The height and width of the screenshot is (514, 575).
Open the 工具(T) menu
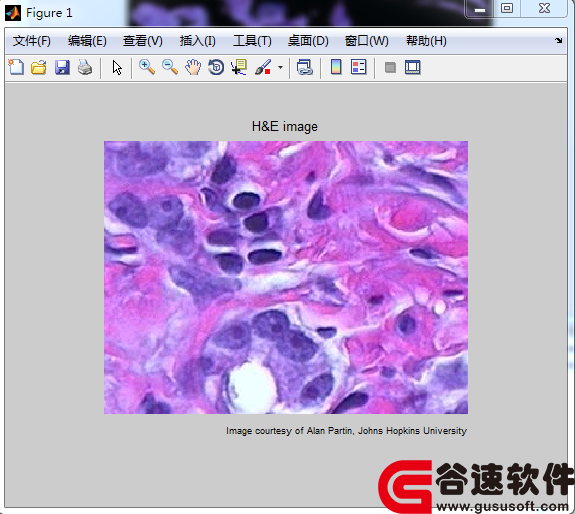pyautogui.click(x=252, y=41)
